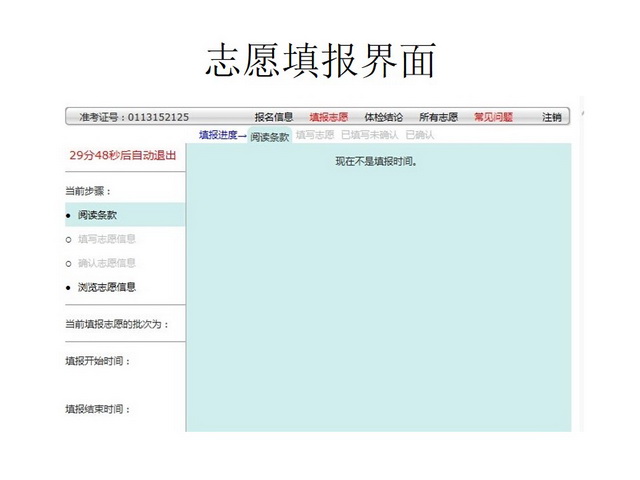View 所有志愿 in the top bar

tap(438, 117)
